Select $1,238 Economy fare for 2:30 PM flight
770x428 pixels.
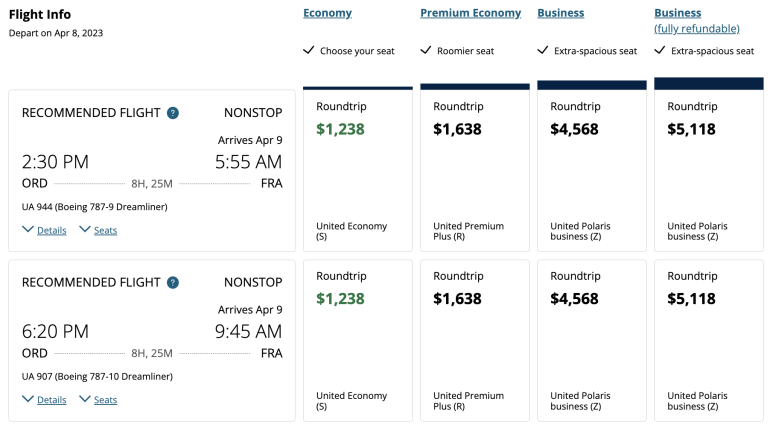point(357,170)
